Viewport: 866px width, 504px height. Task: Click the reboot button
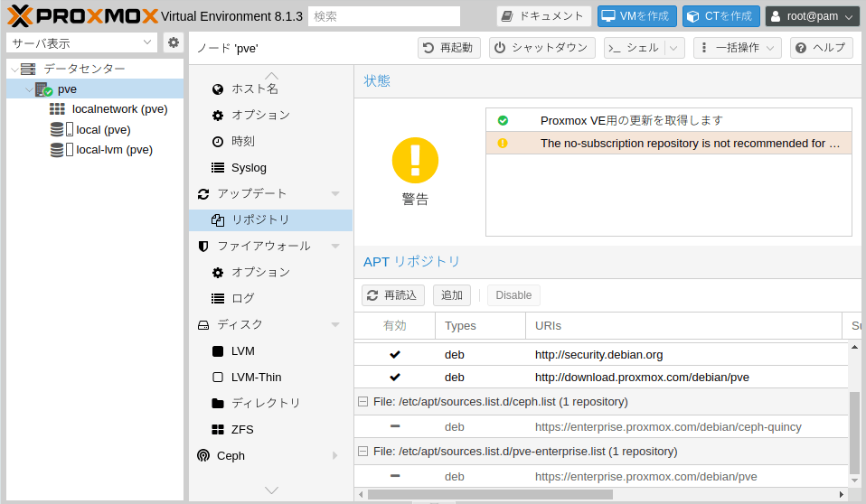pyautogui.click(x=448, y=48)
